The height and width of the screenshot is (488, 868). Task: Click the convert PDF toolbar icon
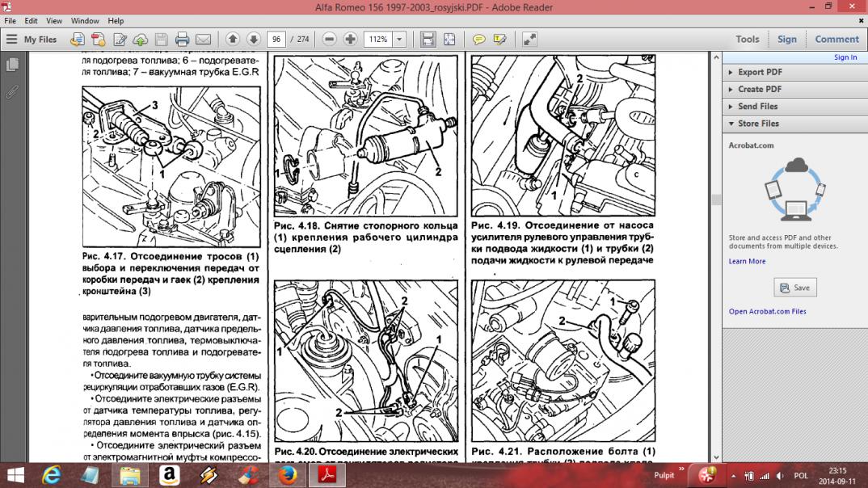tap(98, 40)
